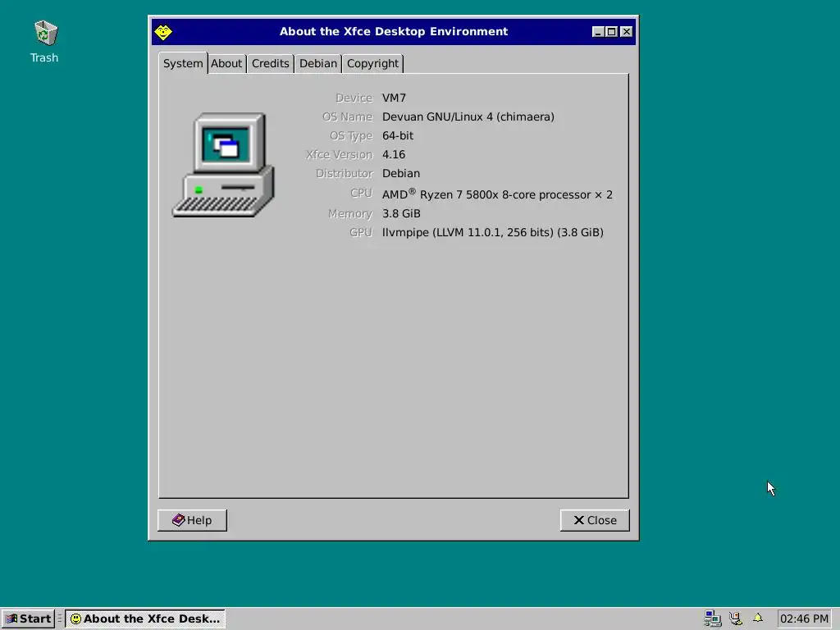
Task: Open the Credits tab
Action: pos(270,63)
